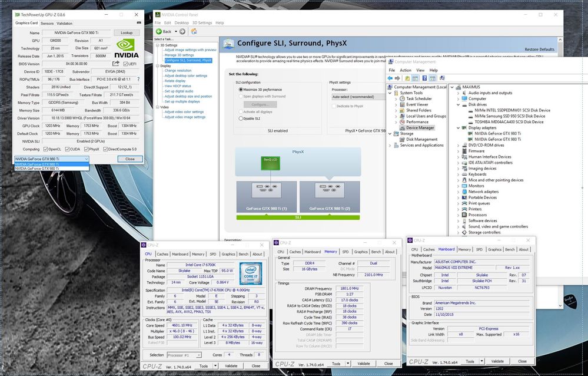This screenshot has width=588, height=376.
Task: Click the green SLI bridge bar
Action: tap(298, 217)
